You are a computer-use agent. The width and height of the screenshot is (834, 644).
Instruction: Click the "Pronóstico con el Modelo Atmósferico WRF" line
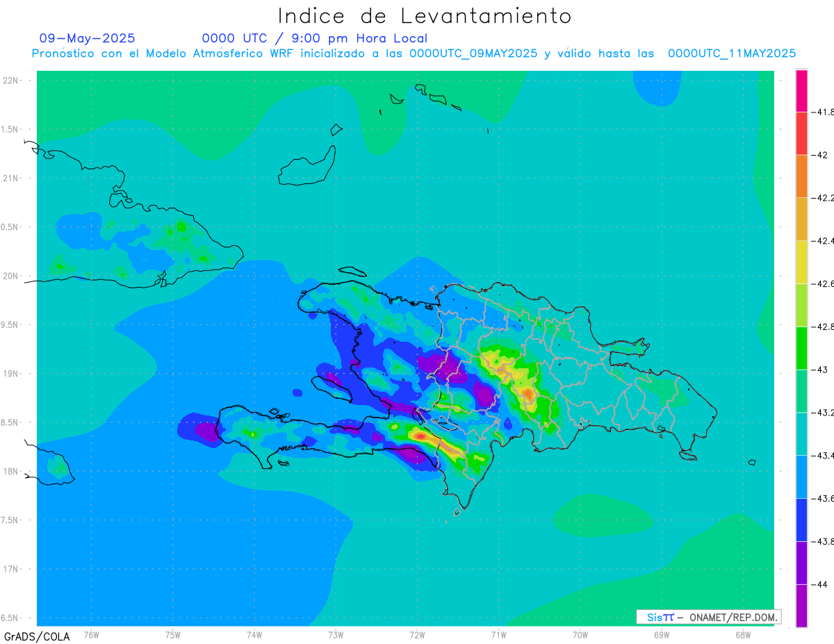[414, 53]
